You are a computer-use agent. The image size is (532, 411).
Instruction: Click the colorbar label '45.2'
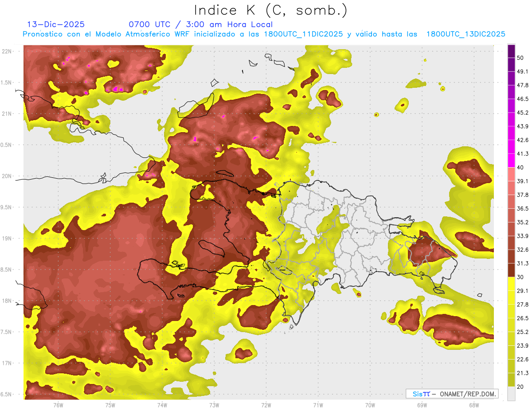tap(523, 113)
